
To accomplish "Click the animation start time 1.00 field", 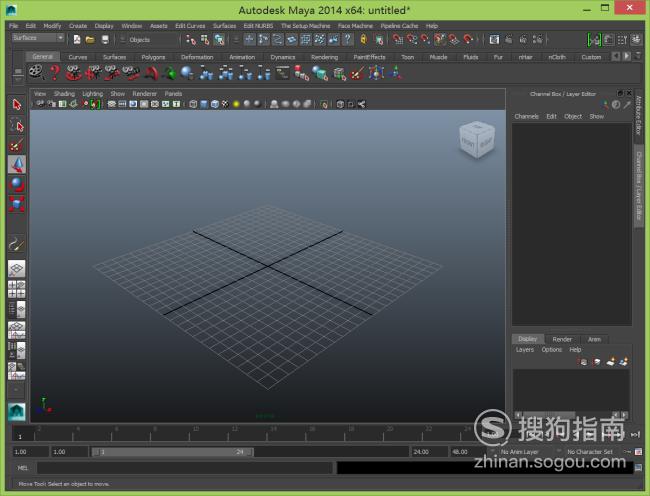I will pyautogui.click(x=29, y=452).
